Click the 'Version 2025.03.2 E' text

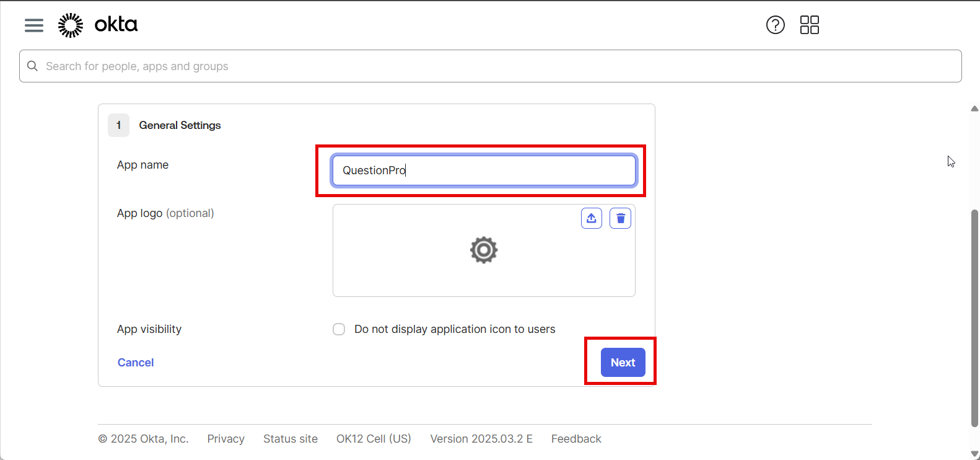[x=481, y=439]
